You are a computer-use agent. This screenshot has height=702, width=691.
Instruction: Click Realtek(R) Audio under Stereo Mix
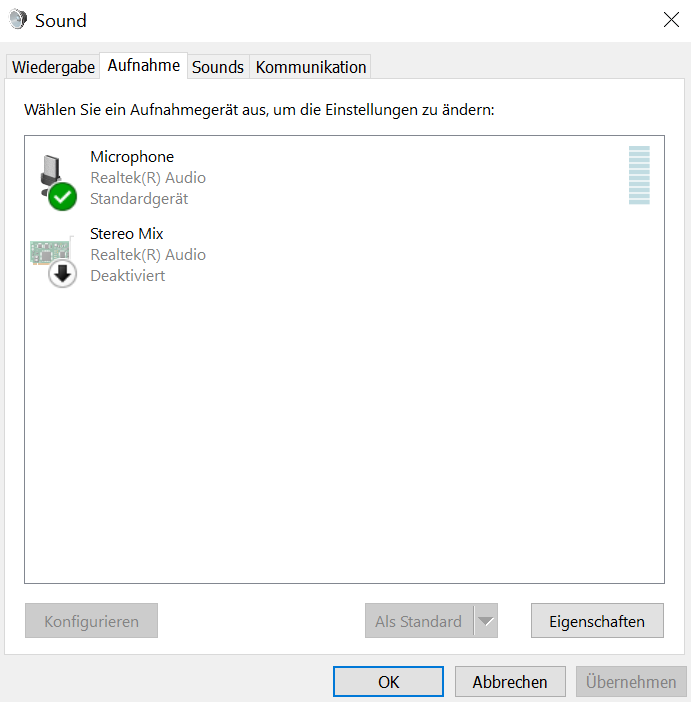(x=148, y=255)
